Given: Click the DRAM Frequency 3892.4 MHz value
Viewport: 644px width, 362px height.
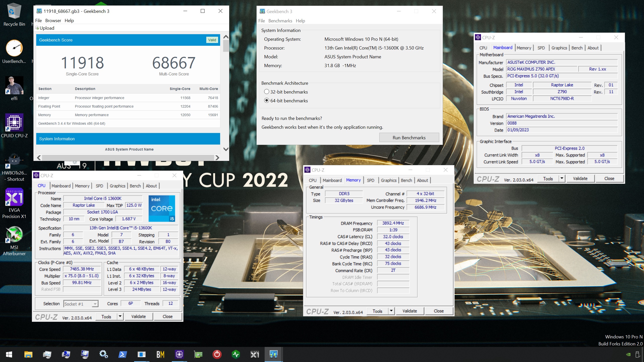Looking at the screenshot, I should point(393,223).
